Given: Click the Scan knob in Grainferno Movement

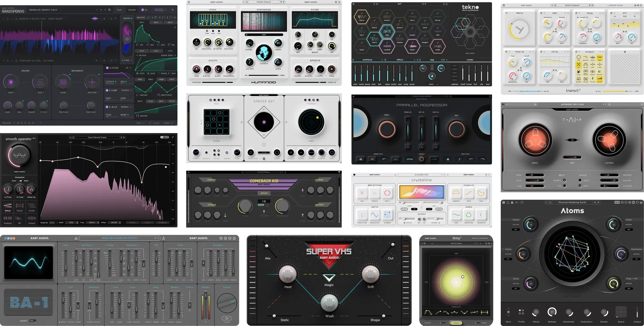Looking at the screenshot, I should (x=63, y=82).
